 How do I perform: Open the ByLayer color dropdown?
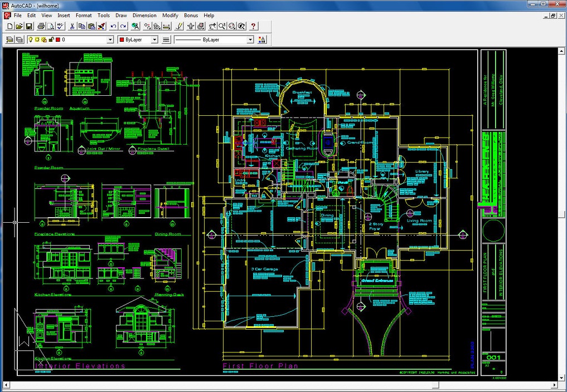[x=154, y=40]
